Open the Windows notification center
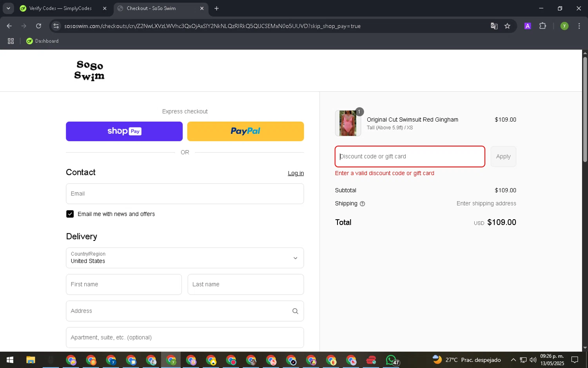Image resolution: width=588 pixels, height=368 pixels. [x=575, y=360]
